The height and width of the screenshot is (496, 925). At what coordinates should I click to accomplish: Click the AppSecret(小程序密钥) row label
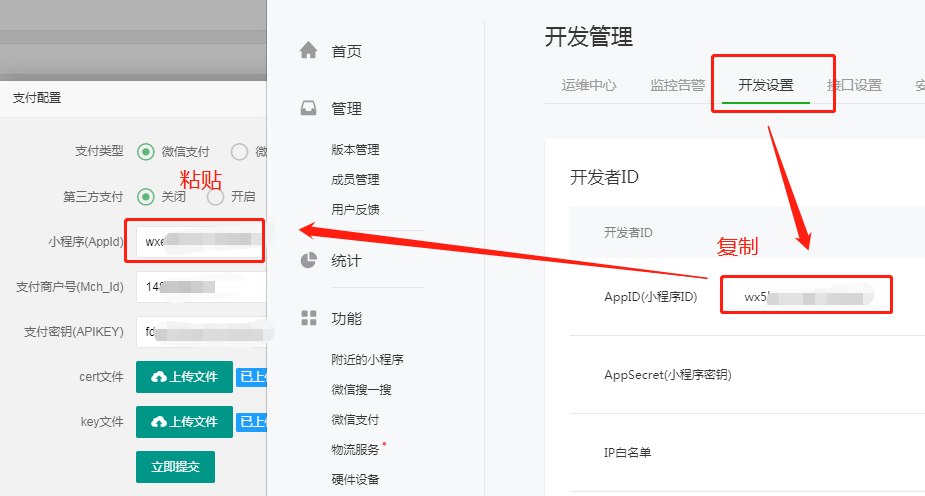coord(668,375)
